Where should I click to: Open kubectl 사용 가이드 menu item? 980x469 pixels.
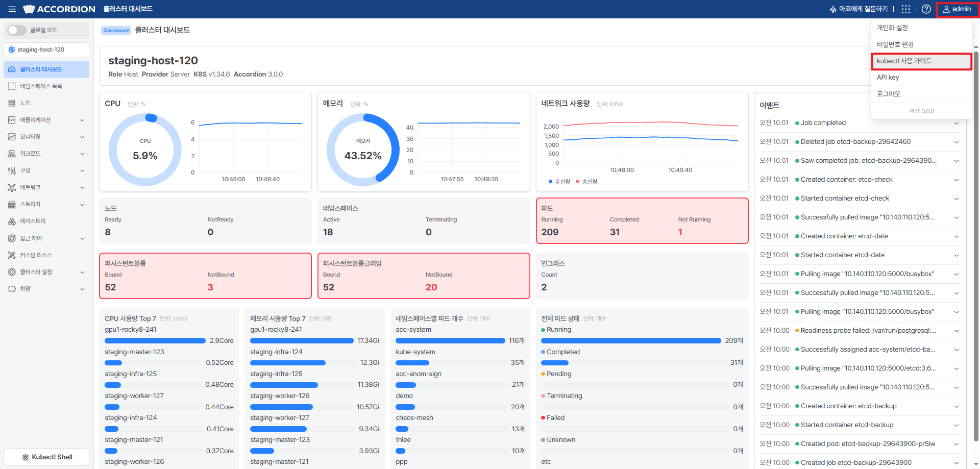tap(921, 61)
